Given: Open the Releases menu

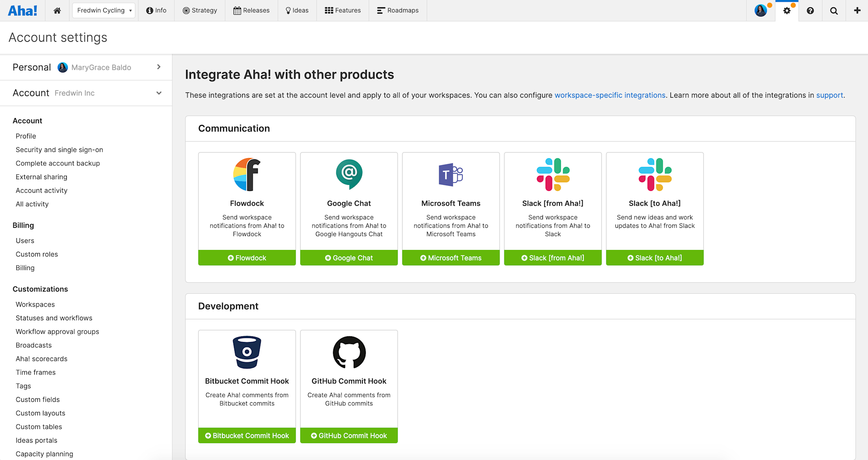Looking at the screenshot, I should (x=251, y=10).
